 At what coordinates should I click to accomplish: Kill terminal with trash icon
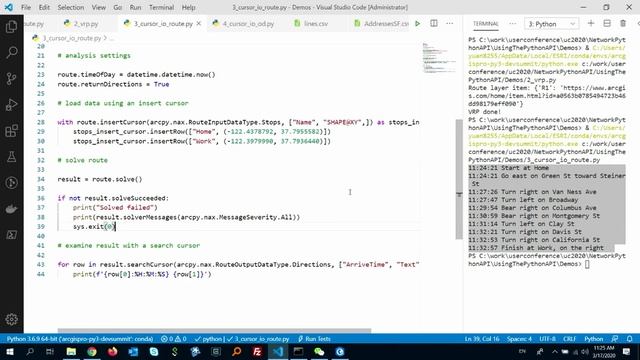point(623,24)
